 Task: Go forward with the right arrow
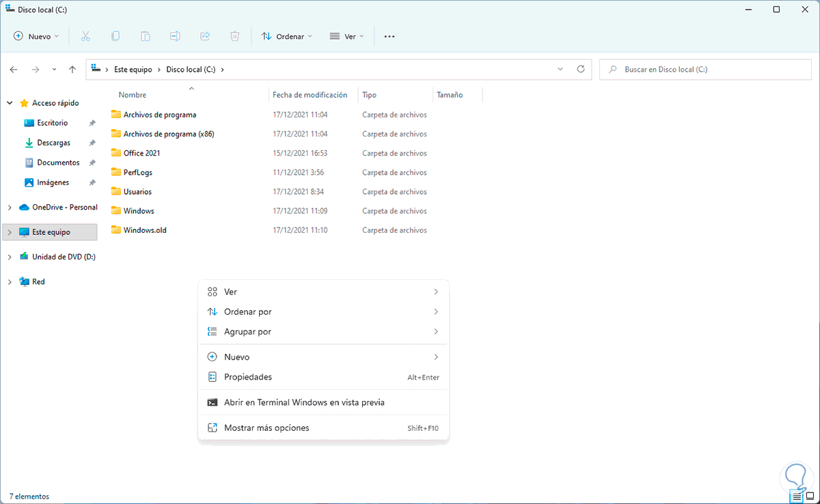pyautogui.click(x=36, y=70)
